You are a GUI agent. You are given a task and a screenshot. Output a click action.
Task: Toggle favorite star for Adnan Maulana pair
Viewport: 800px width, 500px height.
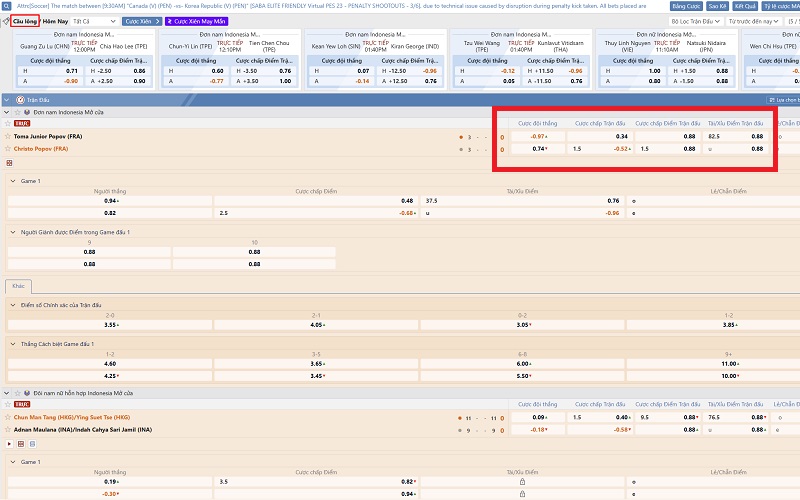pyautogui.click(x=6, y=429)
